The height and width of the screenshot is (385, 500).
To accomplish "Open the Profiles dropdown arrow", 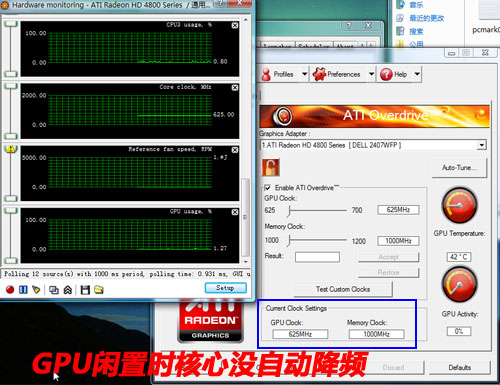I will tap(304, 74).
